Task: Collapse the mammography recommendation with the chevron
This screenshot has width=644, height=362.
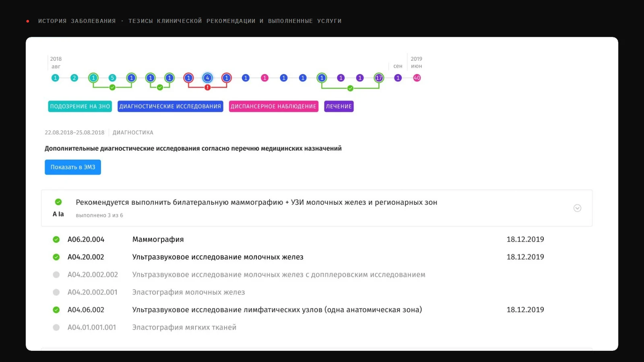Action: tap(577, 208)
